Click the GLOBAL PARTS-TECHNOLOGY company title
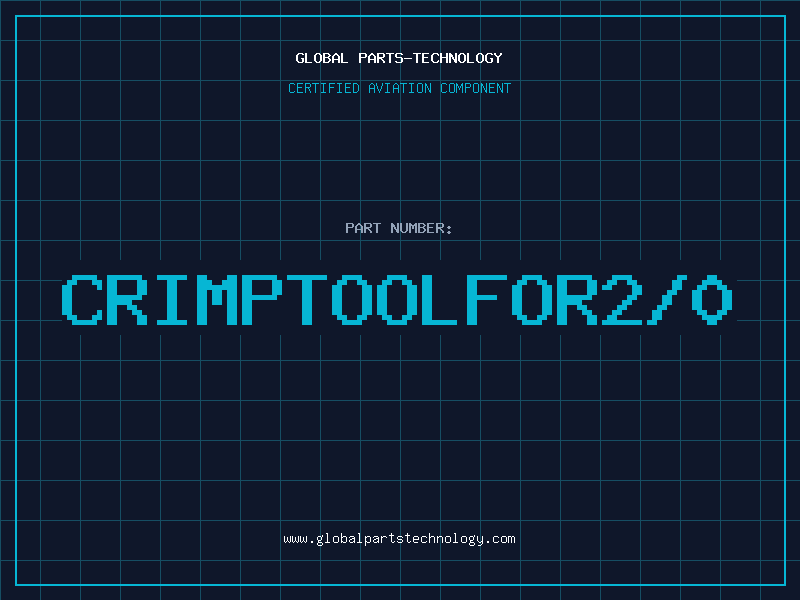Screen dimensions: 800x600 [x=399, y=58]
